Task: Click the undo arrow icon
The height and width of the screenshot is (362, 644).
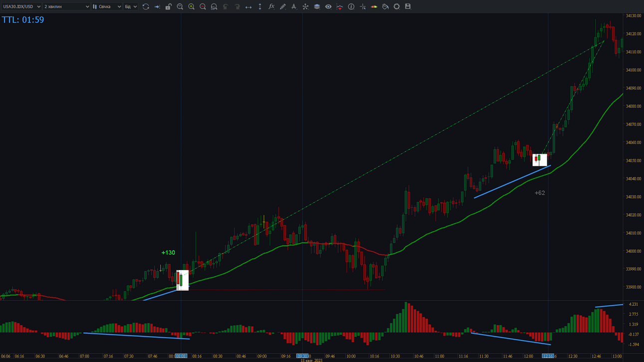Action: point(226,6)
